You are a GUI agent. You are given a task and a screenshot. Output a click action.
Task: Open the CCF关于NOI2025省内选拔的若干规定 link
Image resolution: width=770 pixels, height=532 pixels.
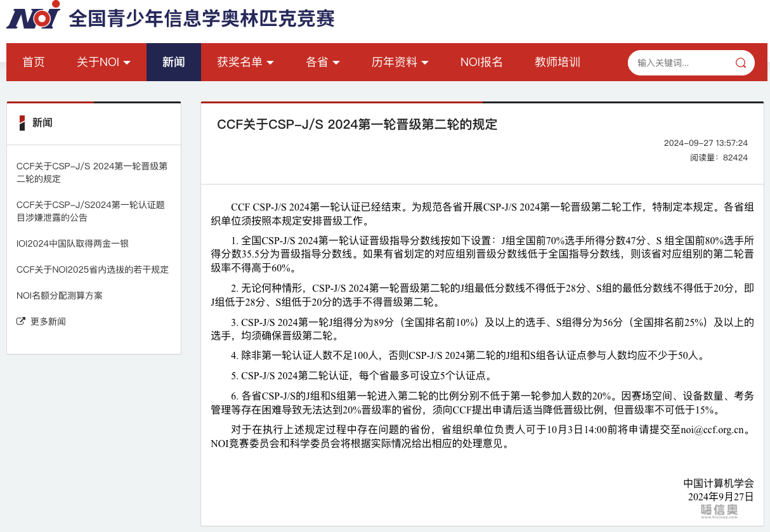(x=93, y=269)
